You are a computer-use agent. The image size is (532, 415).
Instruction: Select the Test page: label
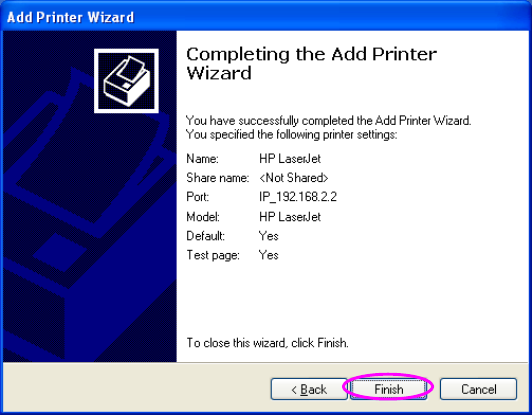(x=213, y=255)
